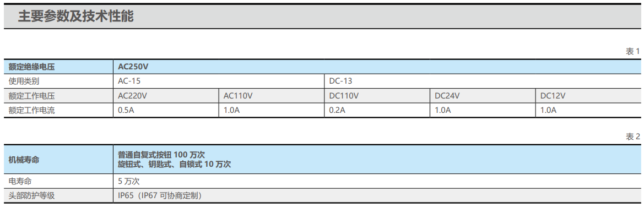Select the 普通自复式按钮 100 万次 text
This screenshot has height=213, width=644.
pos(161,155)
